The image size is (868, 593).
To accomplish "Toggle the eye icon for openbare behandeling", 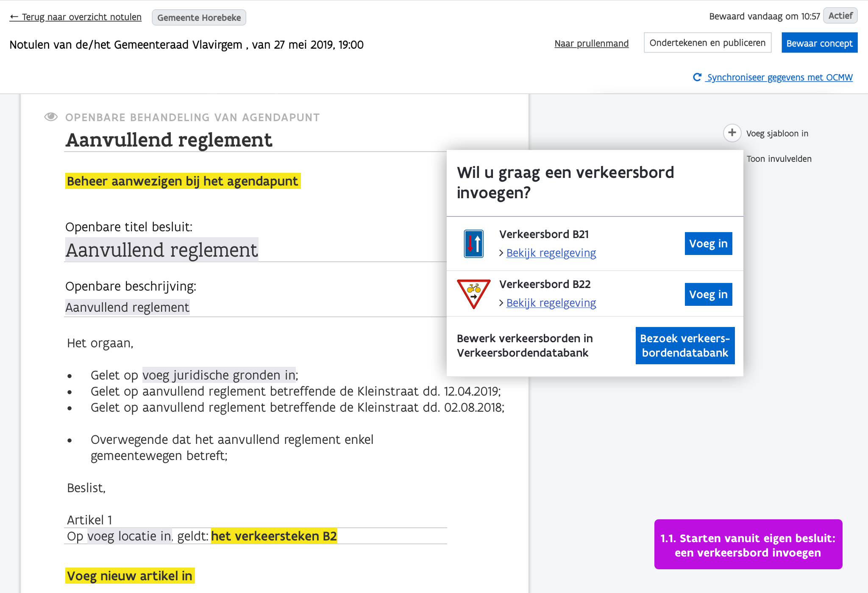I will pyautogui.click(x=51, y=117).
